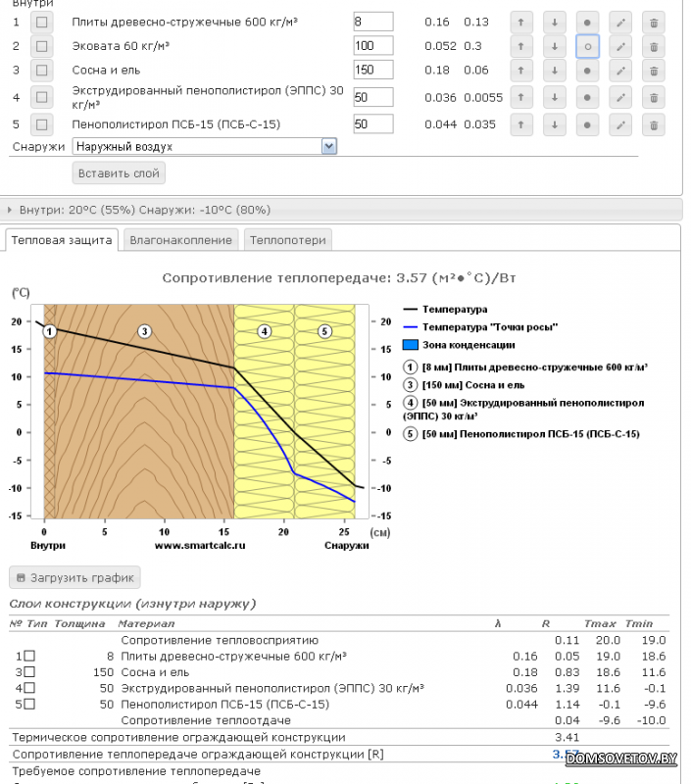Move Эковата layer down
The image size is (691, 784).
tap(555, 46)
